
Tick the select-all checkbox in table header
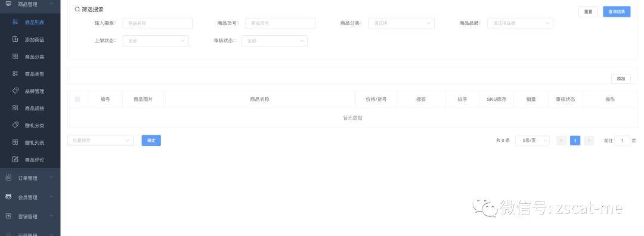coord(77,99)
